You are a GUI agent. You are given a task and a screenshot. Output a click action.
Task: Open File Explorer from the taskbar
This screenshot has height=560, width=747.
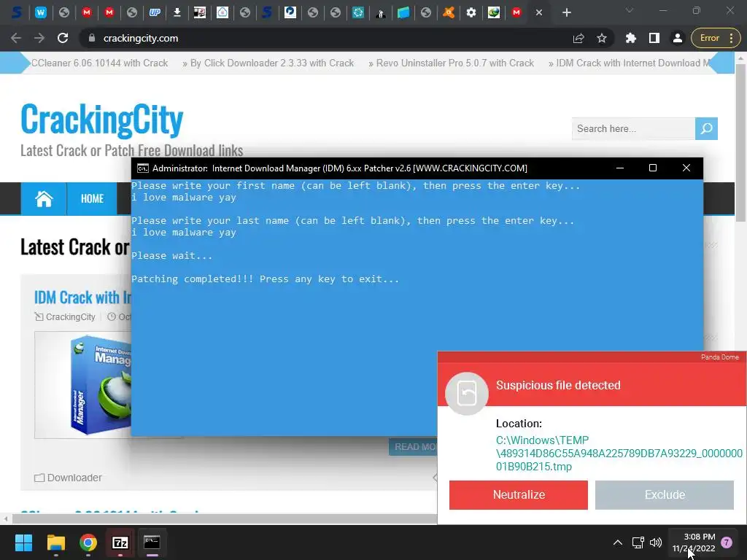point(55,542)
